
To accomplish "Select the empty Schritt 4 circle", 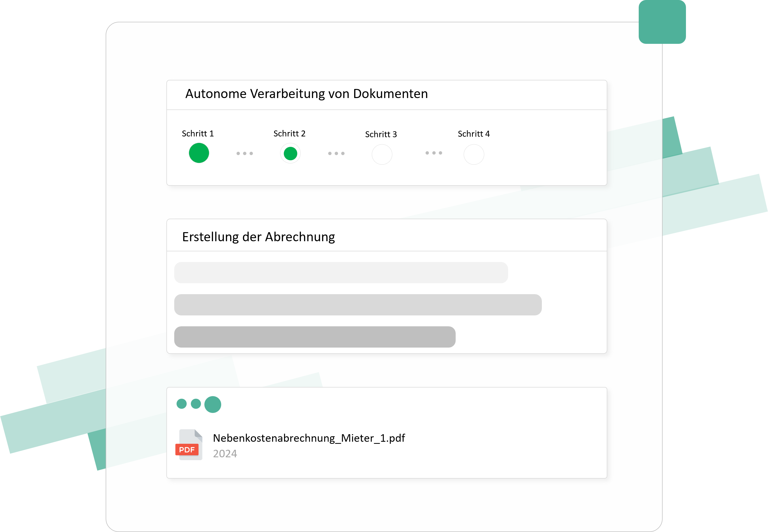I will point(474,154).
